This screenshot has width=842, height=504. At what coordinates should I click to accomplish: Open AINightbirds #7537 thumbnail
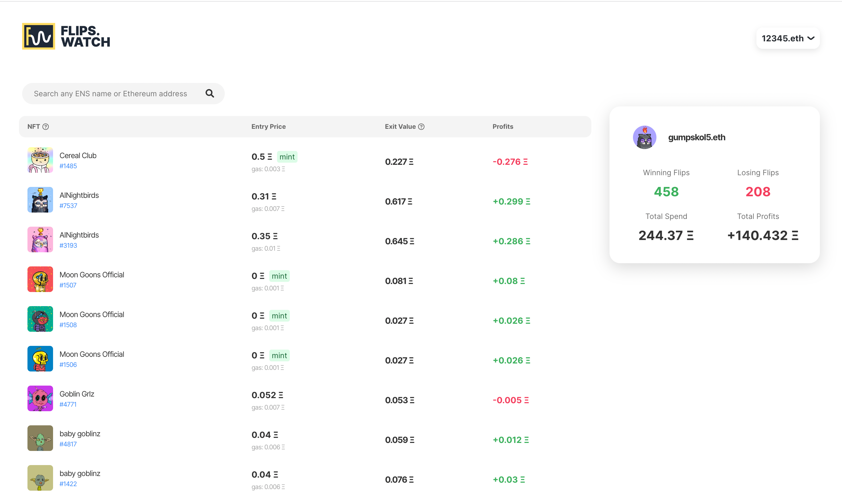40,200
